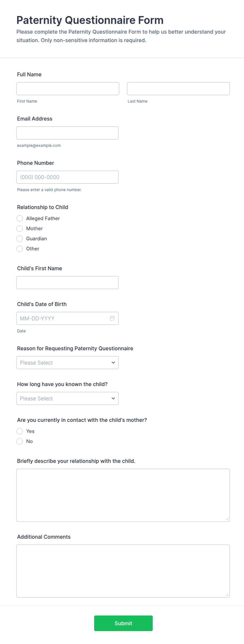Click the relationship textarea resize handle

pyautogui.click(x=227, y=519)
